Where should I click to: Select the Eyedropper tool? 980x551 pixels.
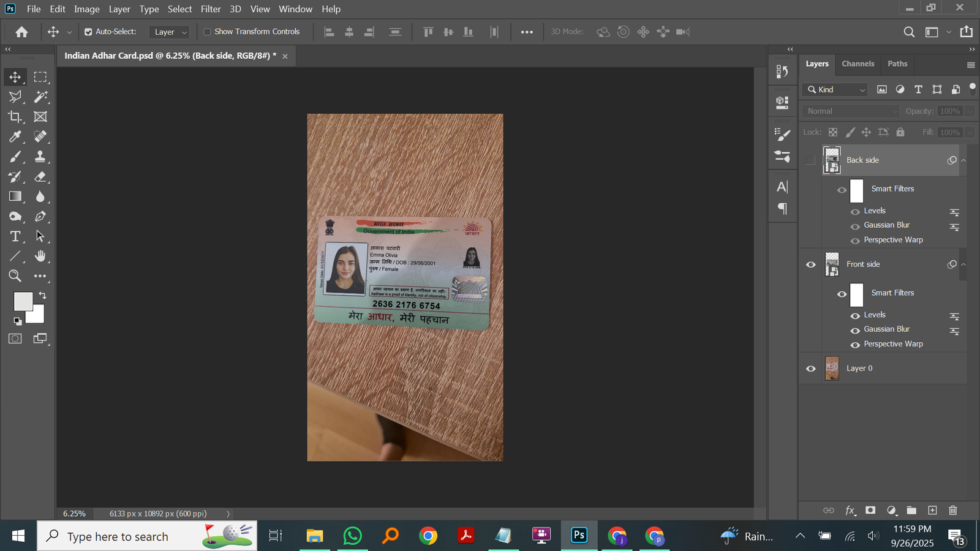pos(15,137)
